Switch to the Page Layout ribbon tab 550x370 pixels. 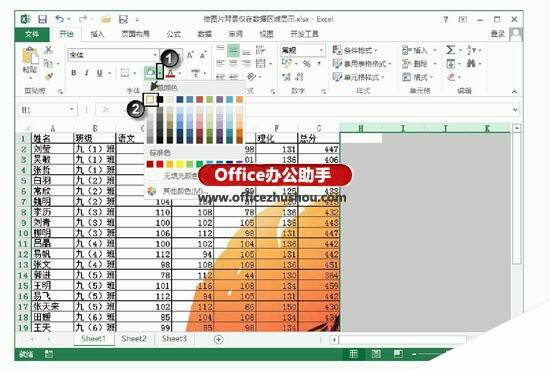pos(135,34)
